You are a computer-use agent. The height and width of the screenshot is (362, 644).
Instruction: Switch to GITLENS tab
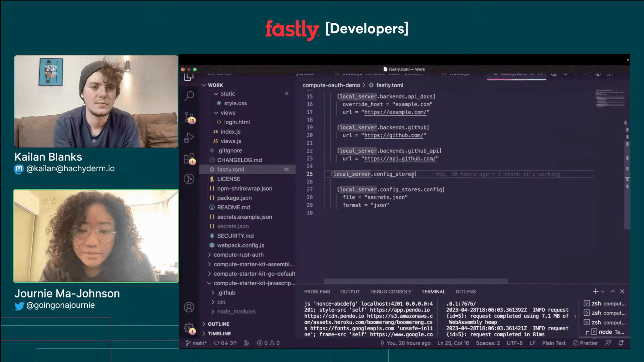pos(466,291)
